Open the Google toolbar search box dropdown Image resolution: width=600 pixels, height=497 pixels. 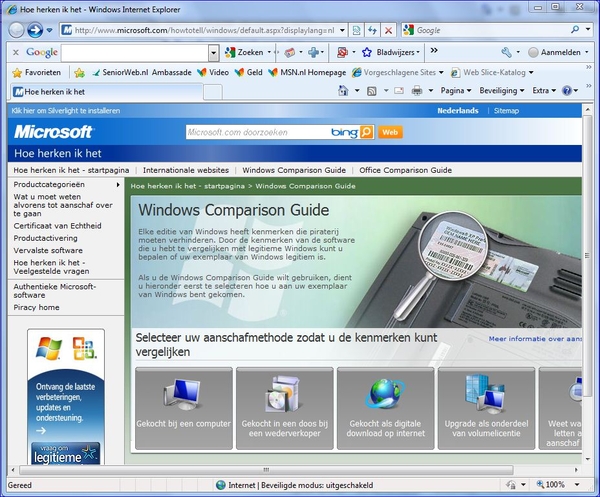(214, 53)
